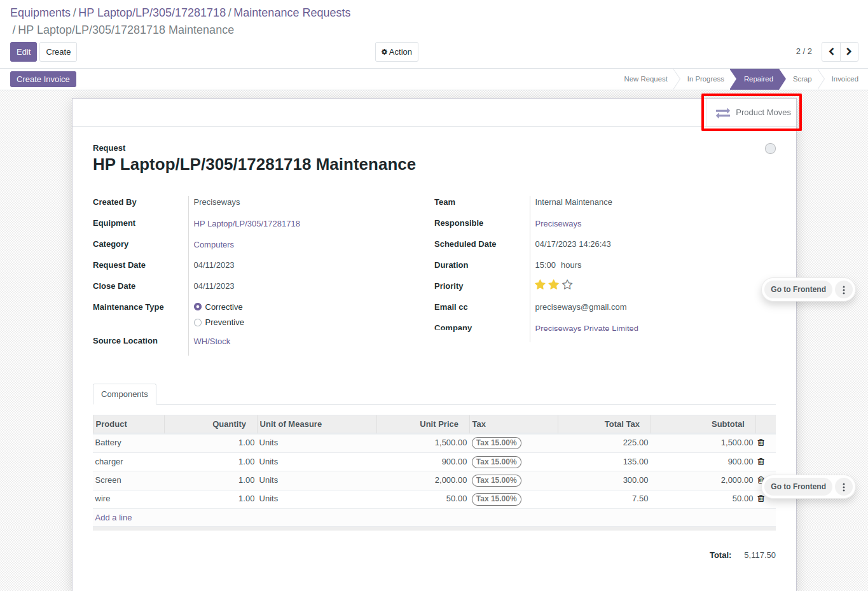The image size is (868, 591).
Task: Go to next record arrow
Action: (x=849, y=52)
